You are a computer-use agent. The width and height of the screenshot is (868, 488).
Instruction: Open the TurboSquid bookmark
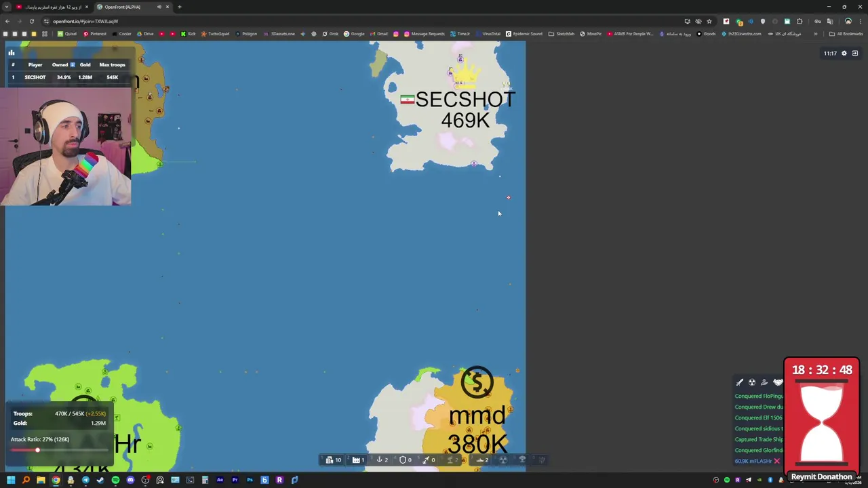click(216, 34)
